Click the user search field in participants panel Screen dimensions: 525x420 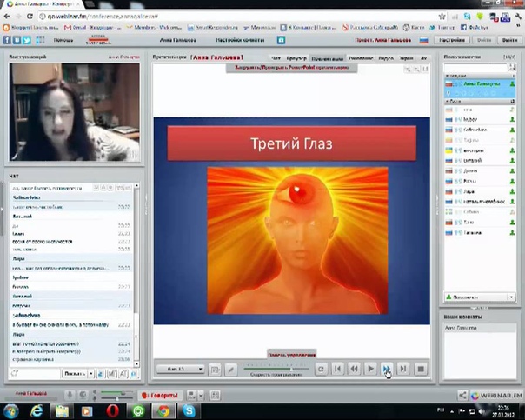coord(475,68)
